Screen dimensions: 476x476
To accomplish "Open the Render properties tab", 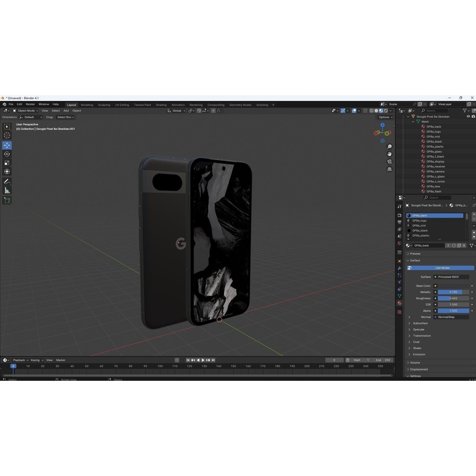I will [x=399, y=215].
